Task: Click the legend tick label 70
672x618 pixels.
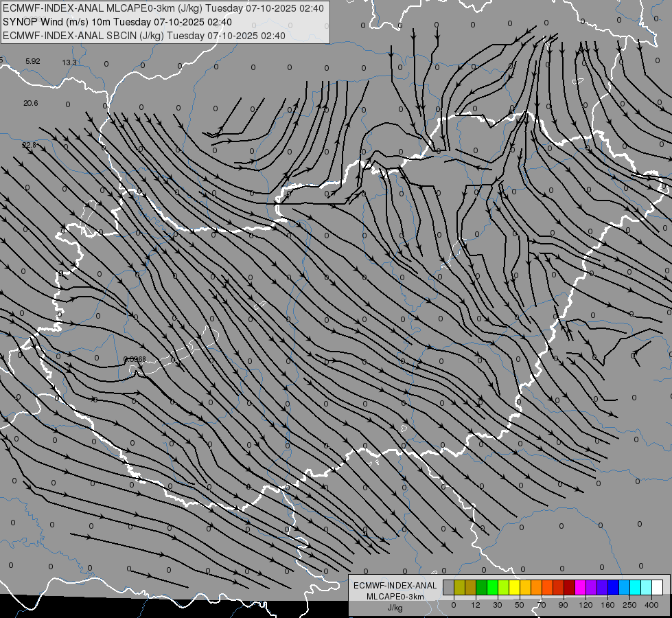Action: pos(542,605)
